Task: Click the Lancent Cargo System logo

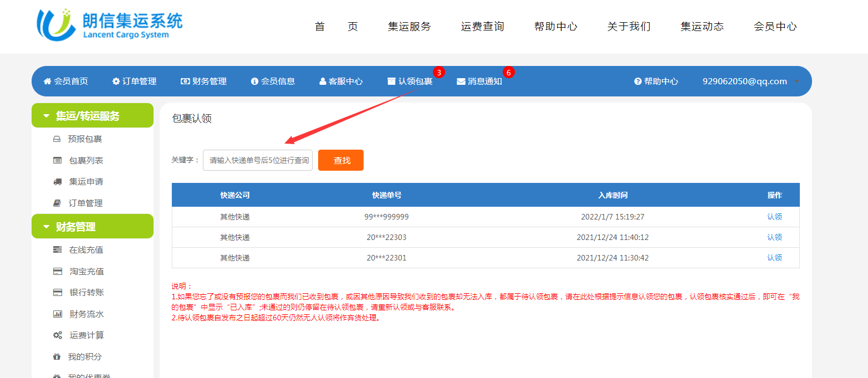Action: 109,25
